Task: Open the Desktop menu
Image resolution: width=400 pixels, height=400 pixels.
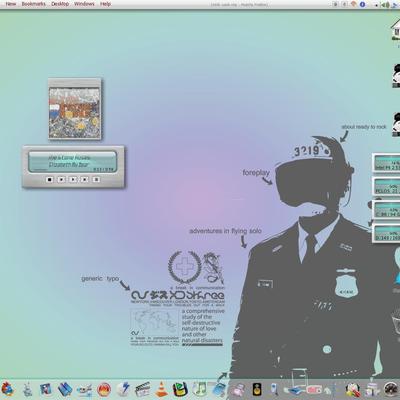Action: coord(60,4)
